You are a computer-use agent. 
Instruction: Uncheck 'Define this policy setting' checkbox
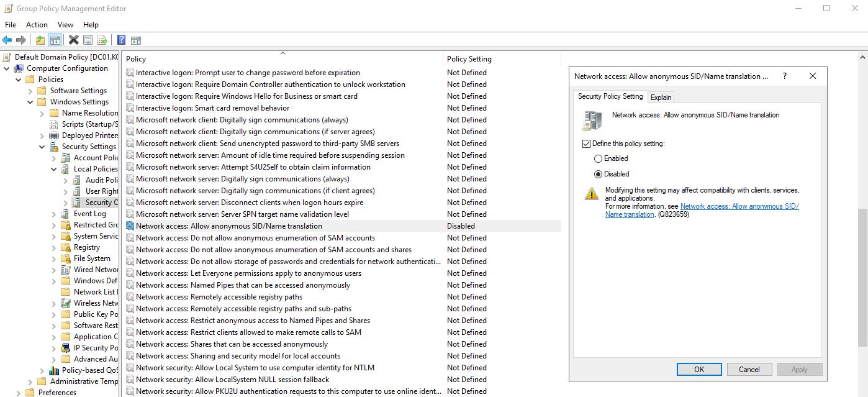(x=587, y=144)
